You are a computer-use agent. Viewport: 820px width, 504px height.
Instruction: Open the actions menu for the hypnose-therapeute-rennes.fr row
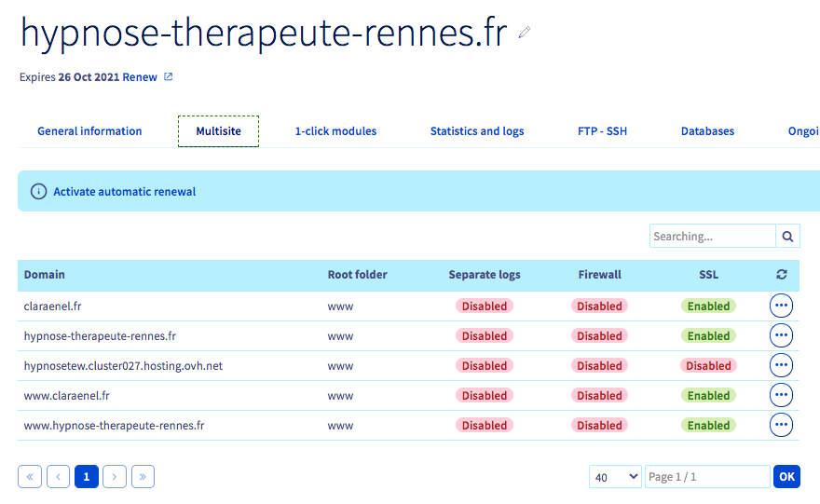pyautogui.click(x=781, y=335)
